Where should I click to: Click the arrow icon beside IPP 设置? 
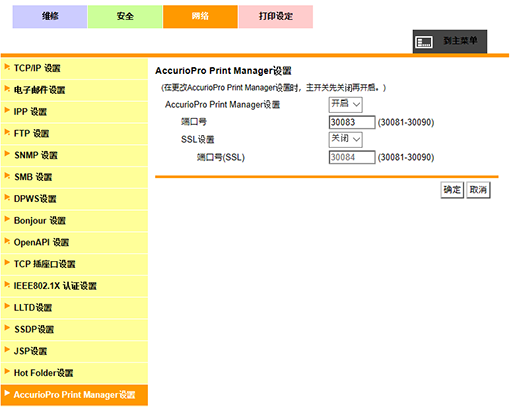(x=7, y=110)
